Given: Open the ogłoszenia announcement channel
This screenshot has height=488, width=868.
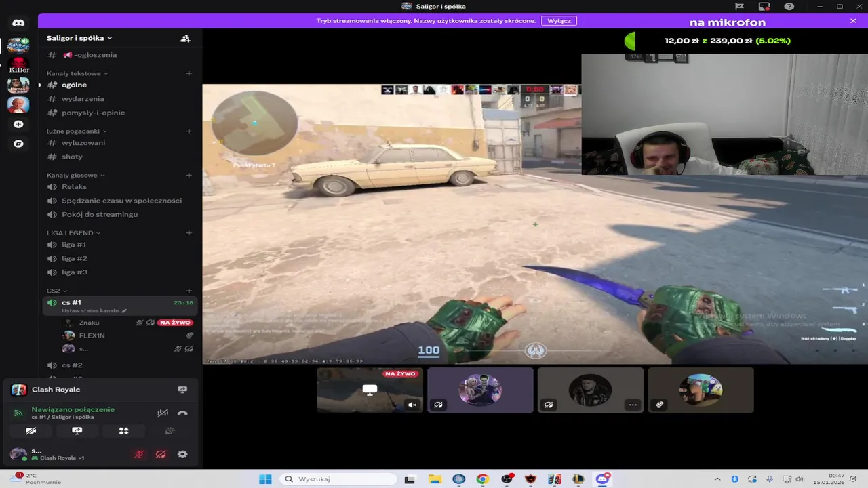Looking at the screenshot, I should [120, 55].
